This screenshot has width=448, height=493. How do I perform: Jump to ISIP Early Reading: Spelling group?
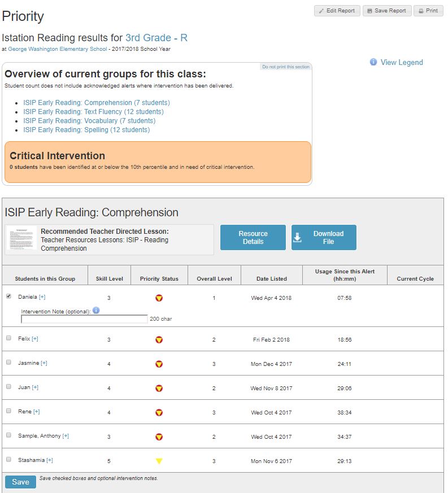click(x=86, y=130)
